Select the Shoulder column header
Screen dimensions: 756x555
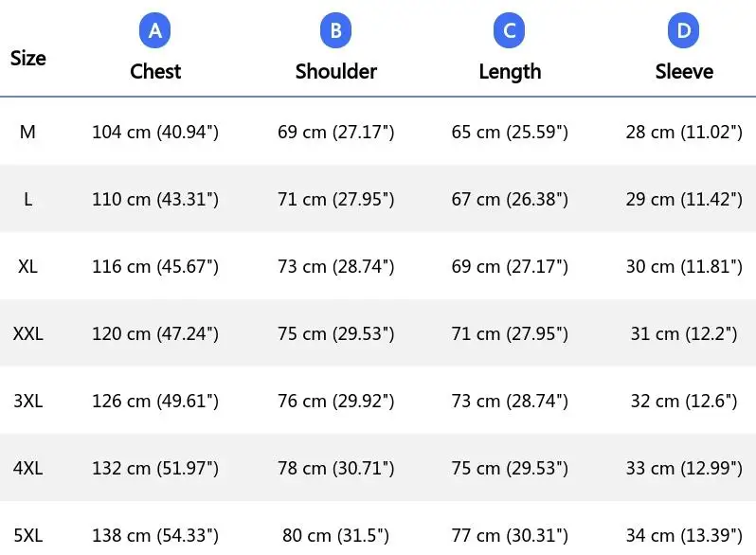coord(336,71)
